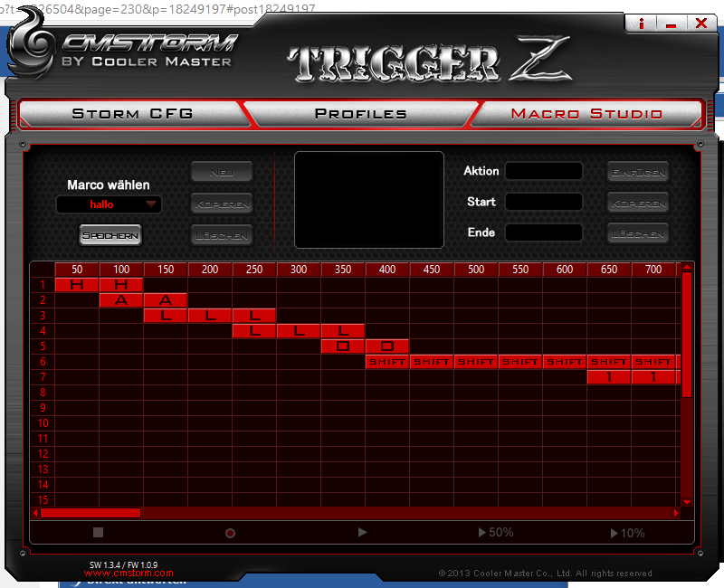Close the Trigger Z window
This screenshot has width=724, height=588.
(701, 24)
